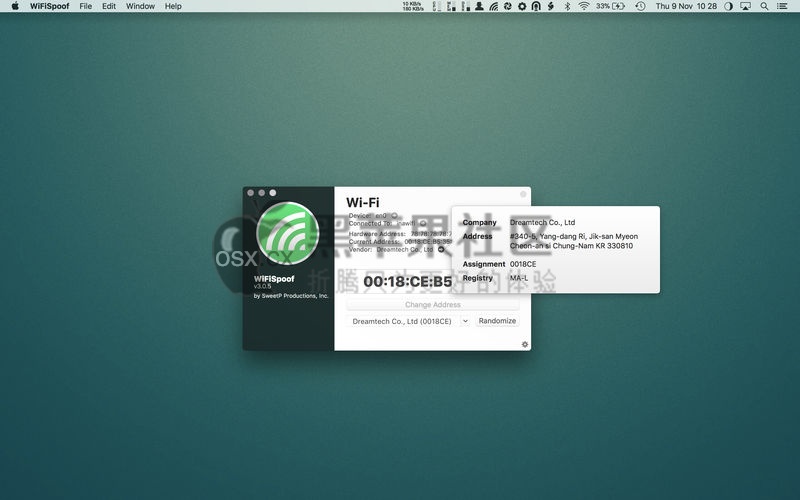Click the Company value Dreamtech Co., Ltd
The width and height of the screenshot is (800, 500).
(542, 222)
